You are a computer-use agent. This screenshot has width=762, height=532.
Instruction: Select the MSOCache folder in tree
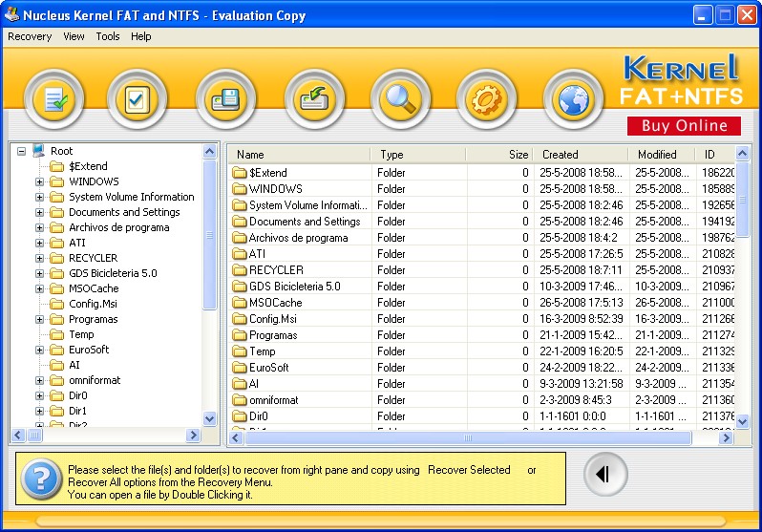(94, 288)
